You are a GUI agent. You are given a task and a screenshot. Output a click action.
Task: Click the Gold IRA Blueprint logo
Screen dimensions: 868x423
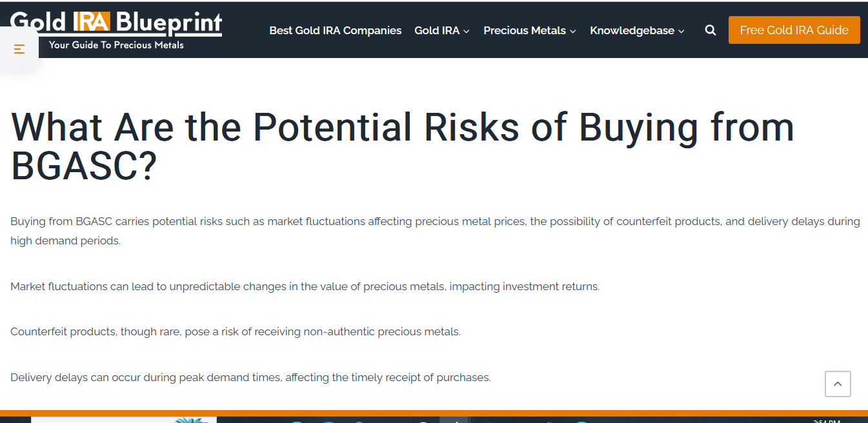[116, 23]
